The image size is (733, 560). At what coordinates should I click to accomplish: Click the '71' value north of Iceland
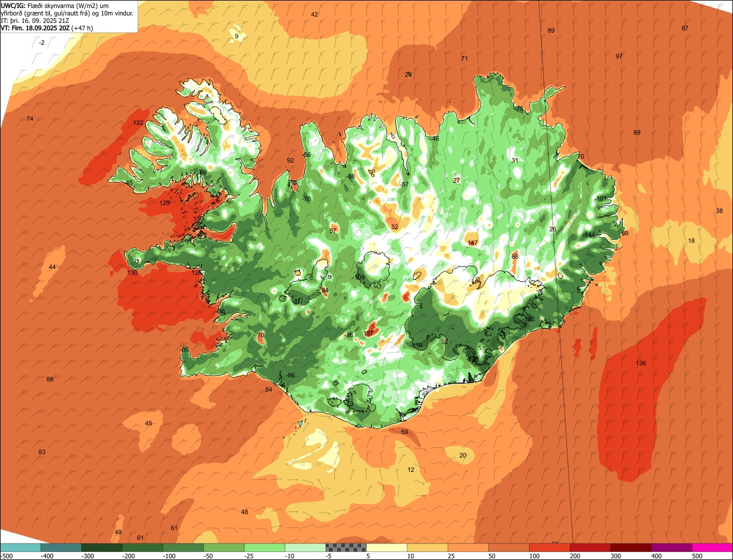(x=464, y=58)
